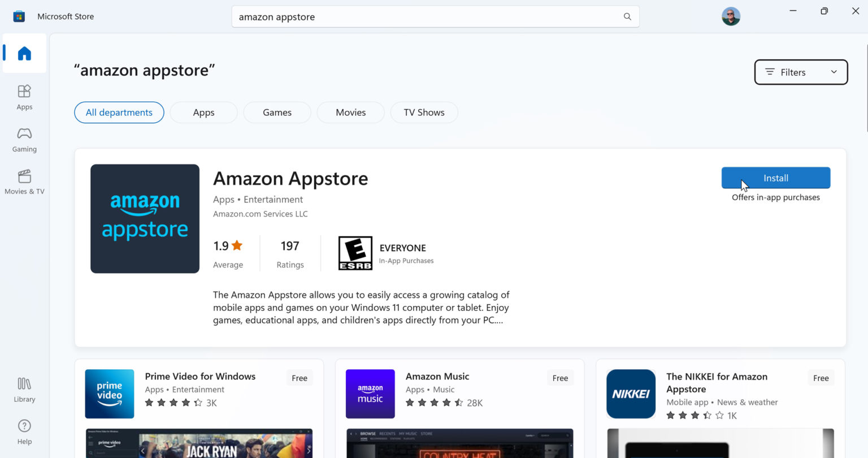This screenshot has width=868, height=458.
Task: Click the Amazon Appstore app icon
Action: point(144,218)
